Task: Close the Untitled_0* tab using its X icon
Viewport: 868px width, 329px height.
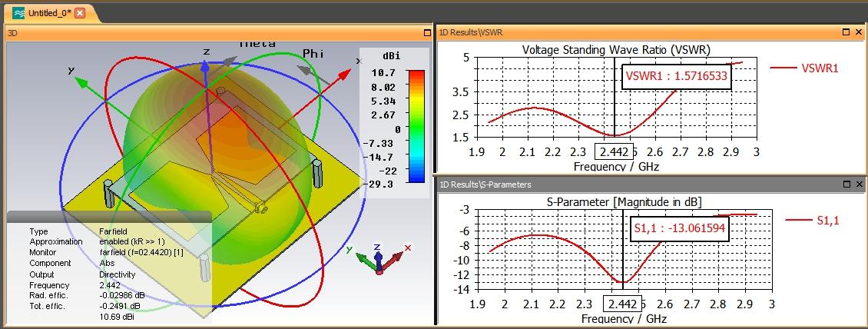Action: click(x=80, y=13)
